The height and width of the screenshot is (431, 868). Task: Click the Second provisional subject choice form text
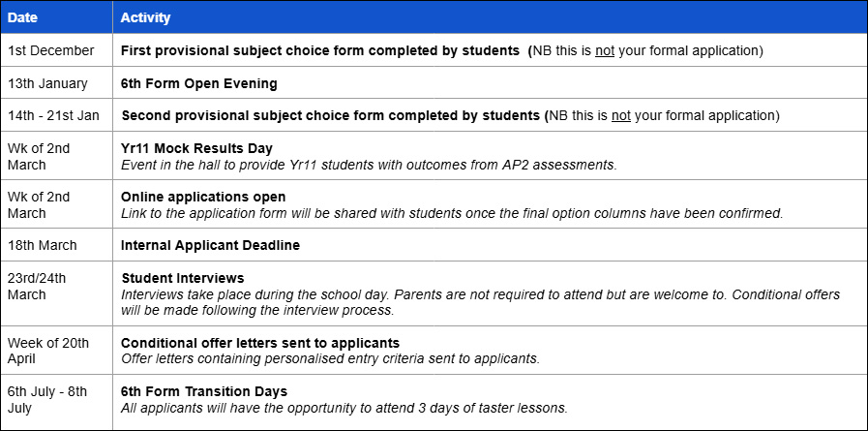[x=329, y=115]
